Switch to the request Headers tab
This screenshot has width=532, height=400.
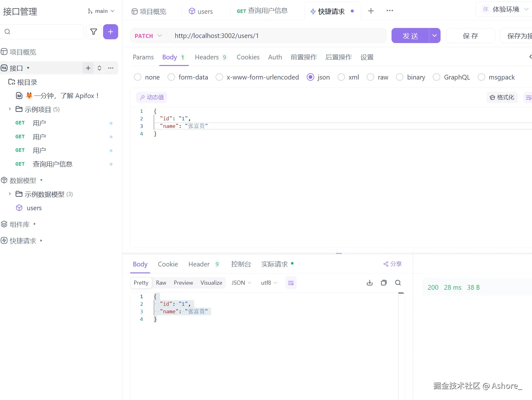point(211,57)
